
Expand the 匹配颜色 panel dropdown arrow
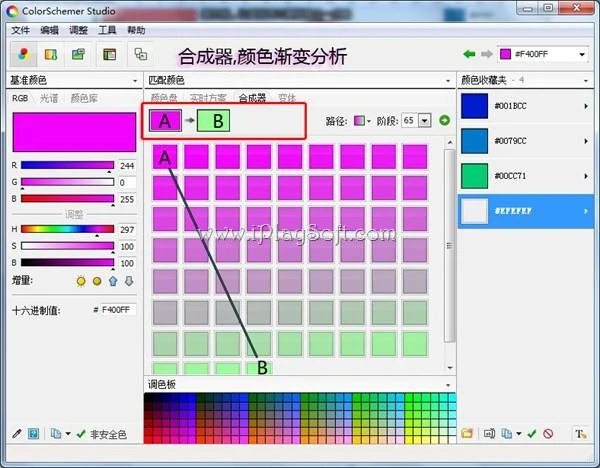click(448, 81)
